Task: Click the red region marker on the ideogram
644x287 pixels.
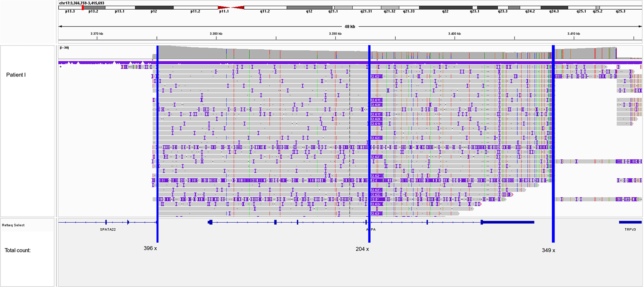Action: (x=83, y=7)
